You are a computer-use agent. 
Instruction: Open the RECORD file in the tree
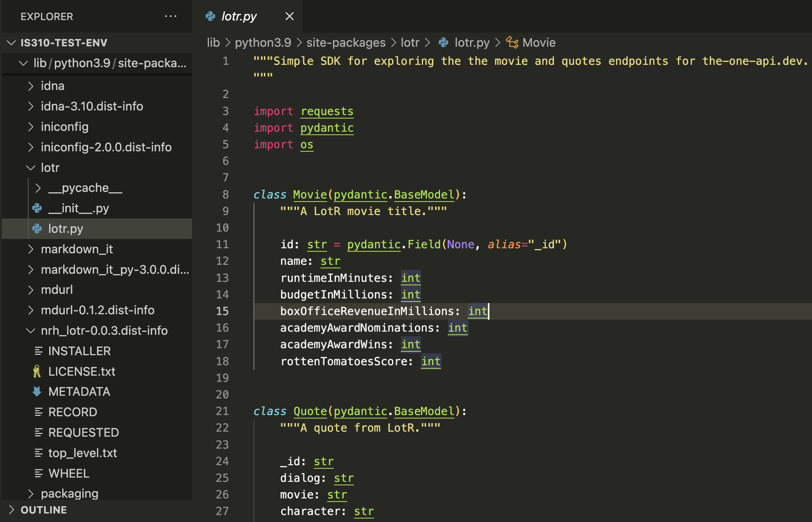coord(73,412)
